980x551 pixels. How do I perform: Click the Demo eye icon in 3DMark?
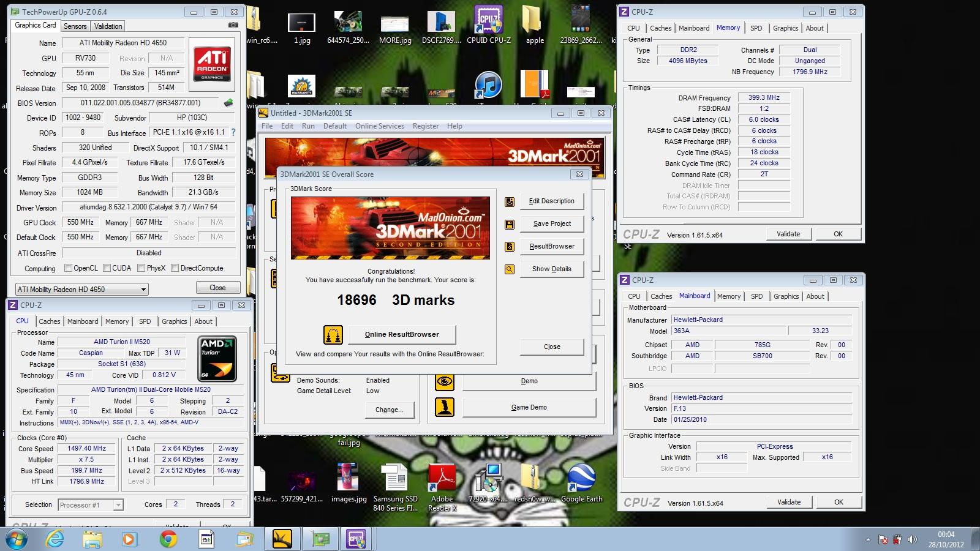445,381
